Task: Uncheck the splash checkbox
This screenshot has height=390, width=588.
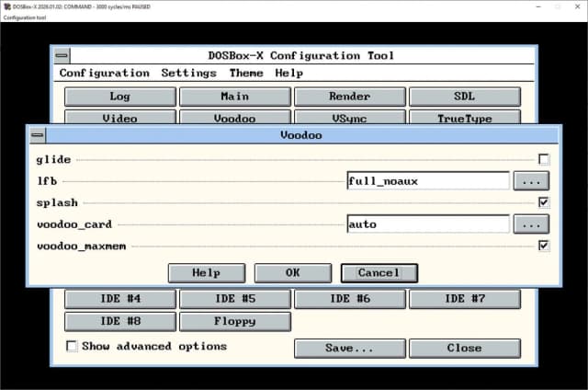Action: tap(544, 202)
